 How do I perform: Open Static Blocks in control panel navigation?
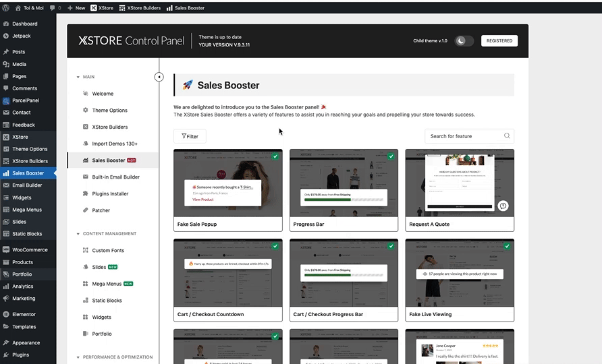click(107, 301)
